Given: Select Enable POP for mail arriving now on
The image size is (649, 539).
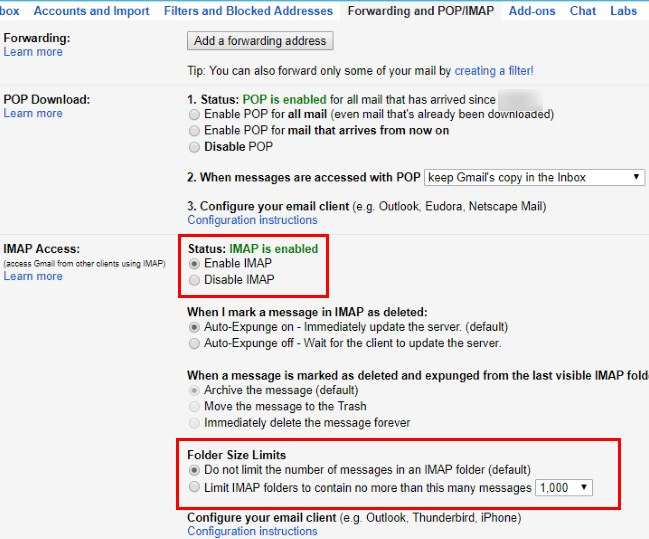Looking at the screenshot, I should [194, 131].
